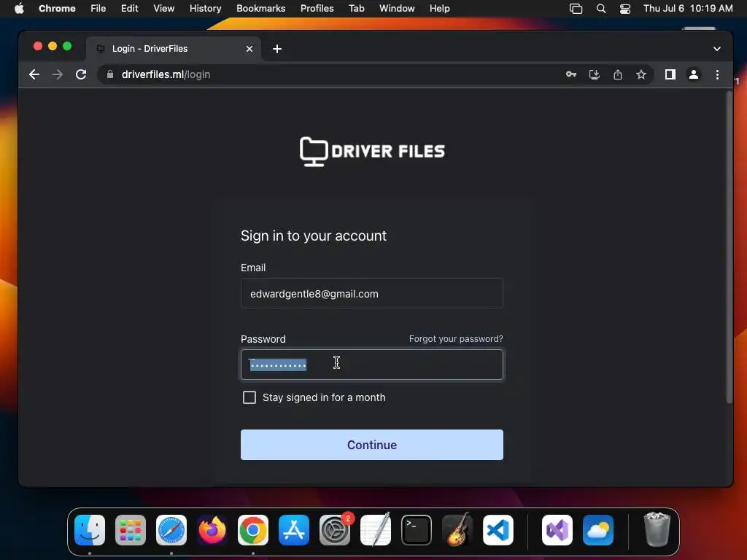This screenshot has height=560, width=747.
Task: Open the Tab menu
Action: click(356, 8)
